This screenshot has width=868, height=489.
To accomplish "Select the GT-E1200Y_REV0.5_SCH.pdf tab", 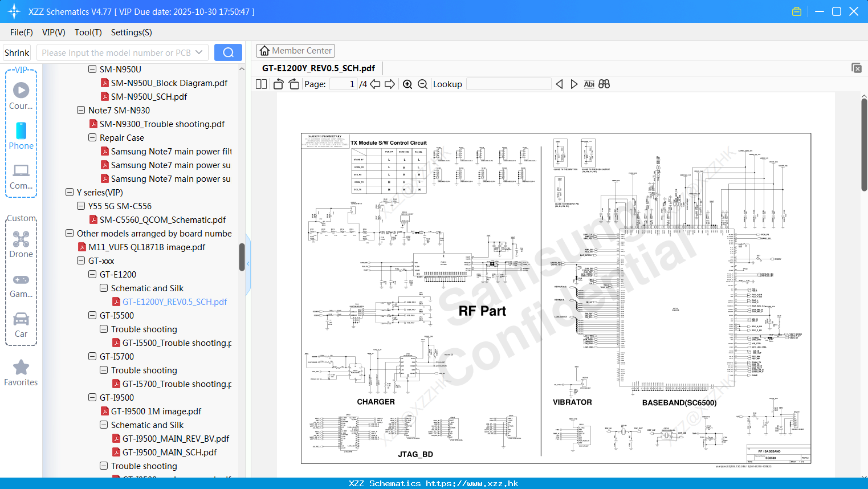I will 319,68.
